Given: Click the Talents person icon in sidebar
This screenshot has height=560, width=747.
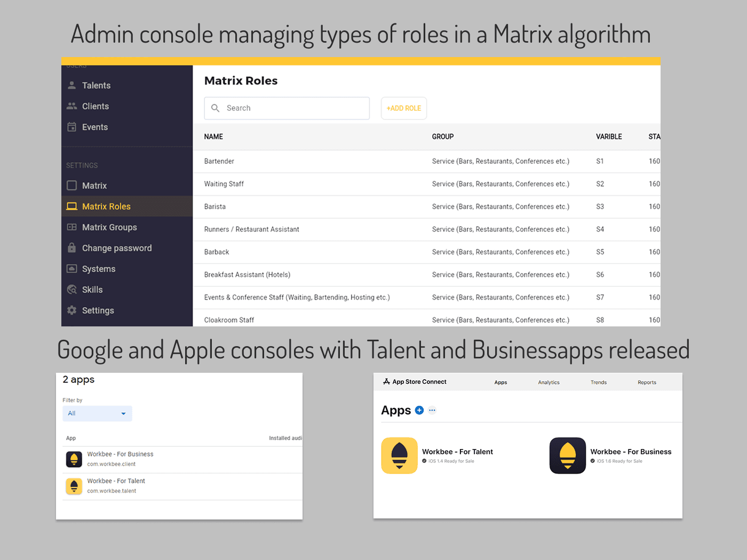Looking at the screenshot, I should coord(71,85).
